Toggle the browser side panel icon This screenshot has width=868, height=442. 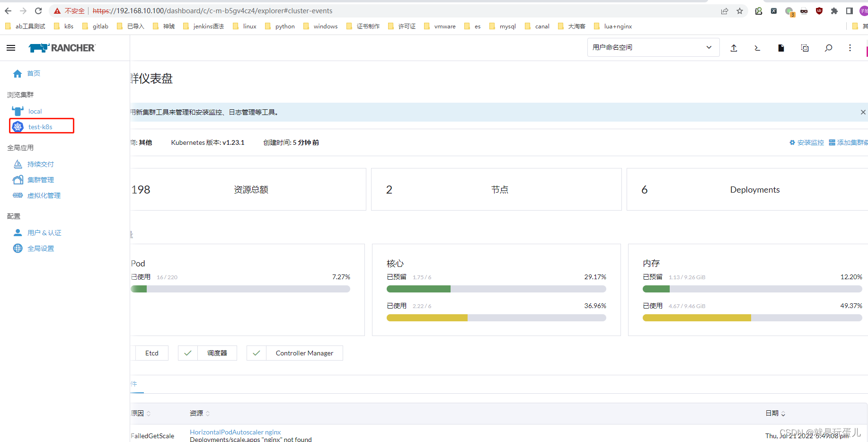tap(850, 11)
